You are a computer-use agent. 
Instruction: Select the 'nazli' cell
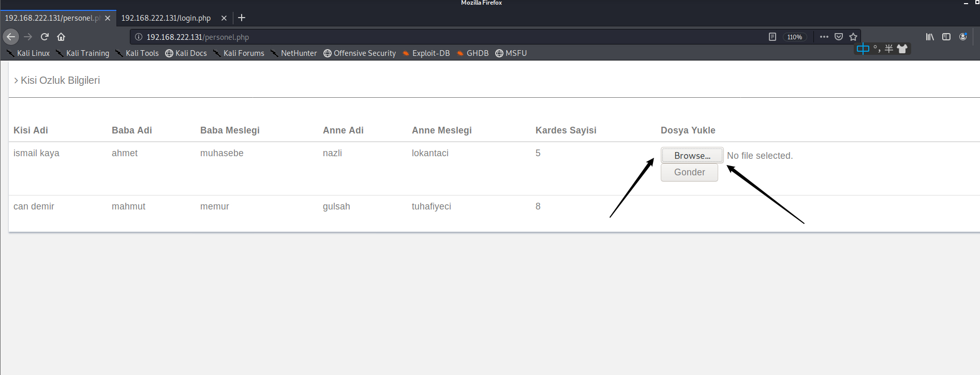click(332, 153)
